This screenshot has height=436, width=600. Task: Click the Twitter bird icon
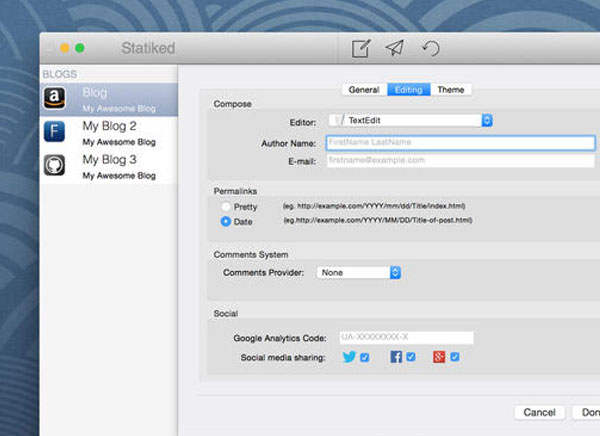349,357
